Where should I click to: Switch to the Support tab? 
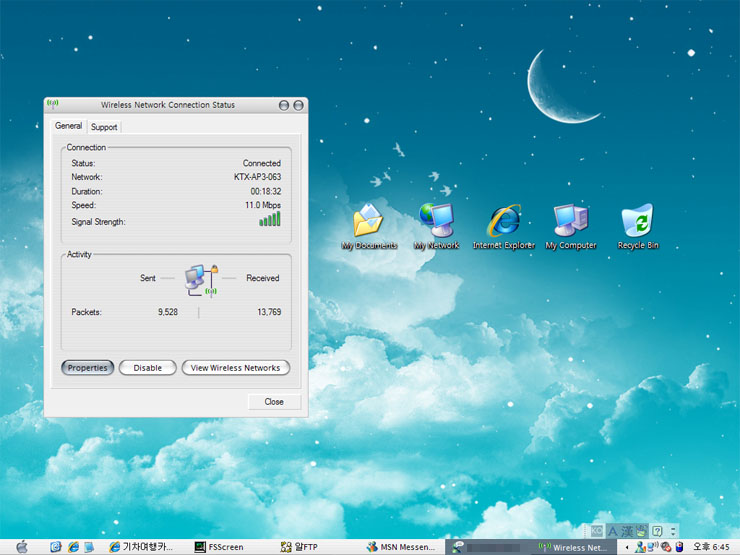pos(104,126)
